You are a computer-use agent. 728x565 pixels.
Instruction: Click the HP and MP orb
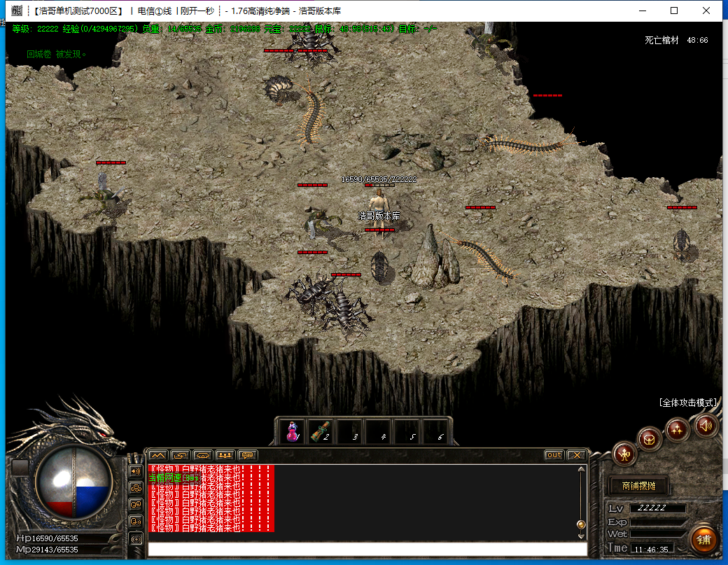pos(74,483)
